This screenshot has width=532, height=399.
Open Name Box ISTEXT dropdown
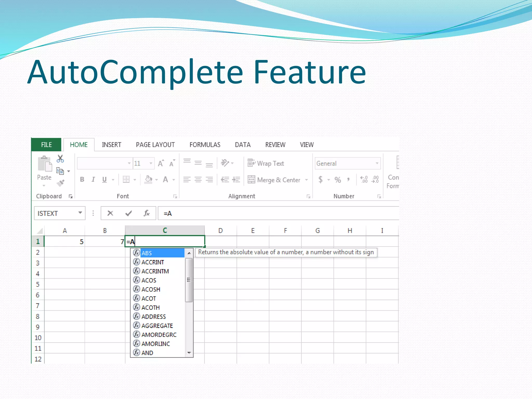[x=80, y=213]
